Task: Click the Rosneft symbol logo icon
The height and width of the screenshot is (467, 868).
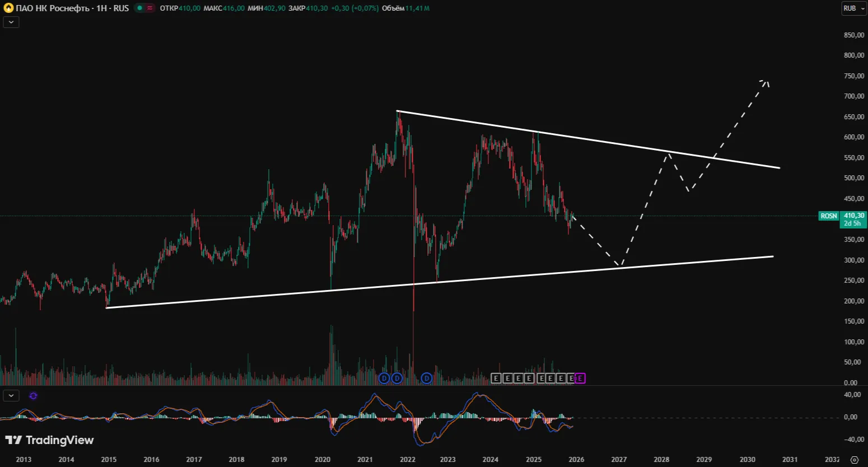Action: tap(8, 8)
